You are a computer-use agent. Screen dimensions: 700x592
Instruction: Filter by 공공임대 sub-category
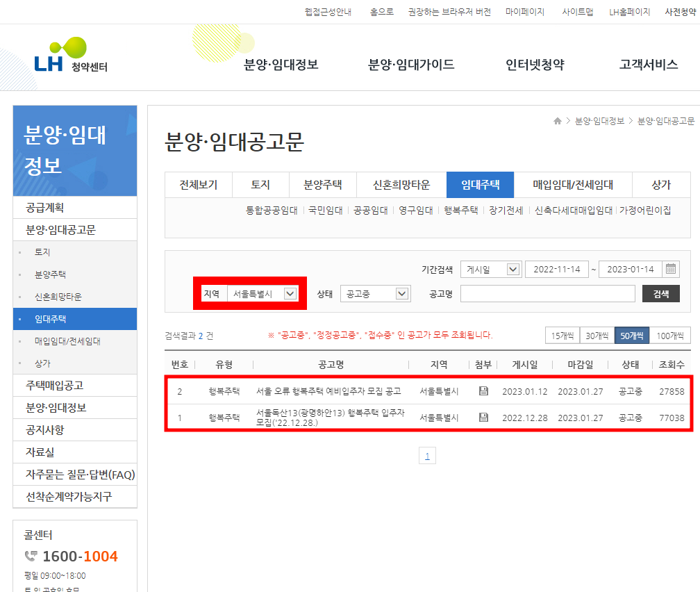pyautogui.click(x=371, y=211)
